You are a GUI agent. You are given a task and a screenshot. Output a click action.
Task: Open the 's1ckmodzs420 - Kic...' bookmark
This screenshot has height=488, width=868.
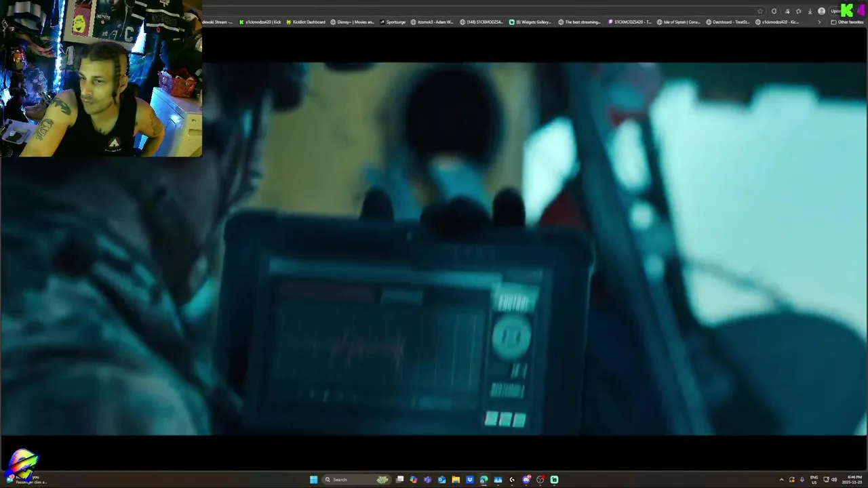(x=777, y=22)
